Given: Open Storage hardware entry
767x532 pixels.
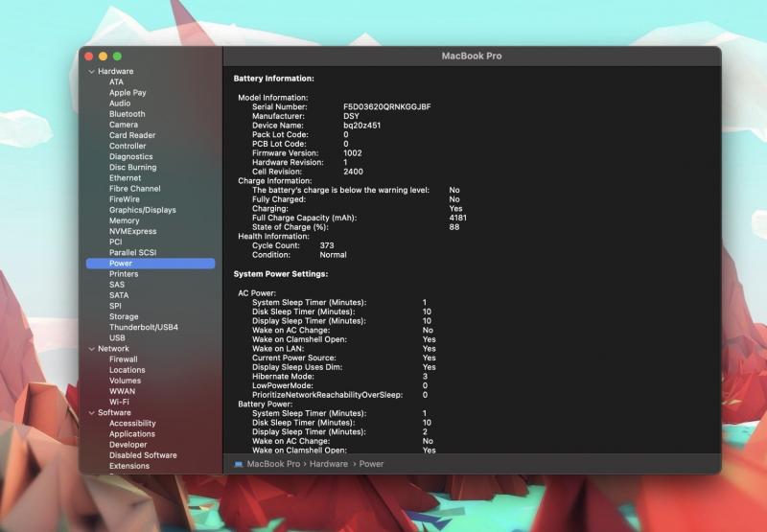Looking at the screenshot, I should tap(124, 317).
